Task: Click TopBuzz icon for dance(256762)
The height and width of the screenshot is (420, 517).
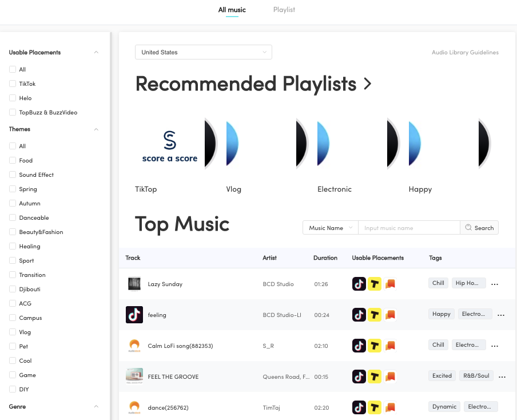Action: point(375,407)
